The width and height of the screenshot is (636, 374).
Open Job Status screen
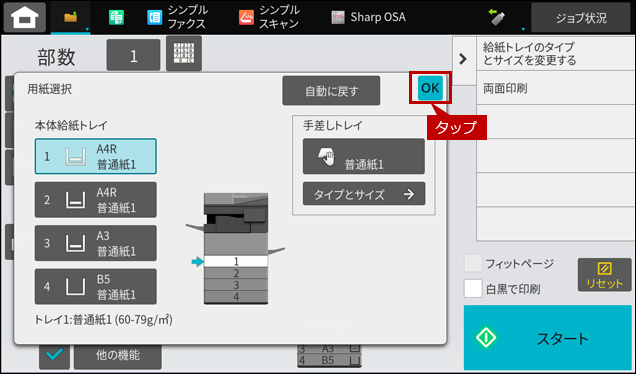point(581,18)
